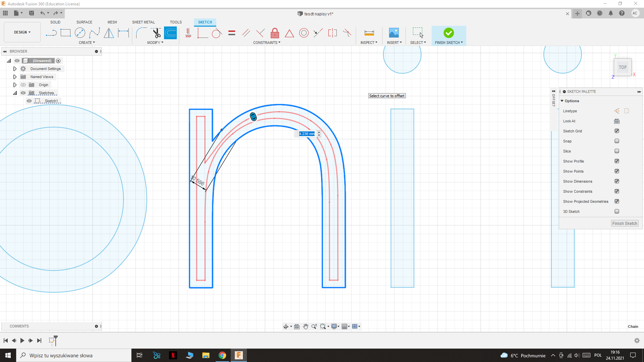Click the TOP face of view cube
Viewport: 644px width, 362px height.
click(x=623, y=67)
